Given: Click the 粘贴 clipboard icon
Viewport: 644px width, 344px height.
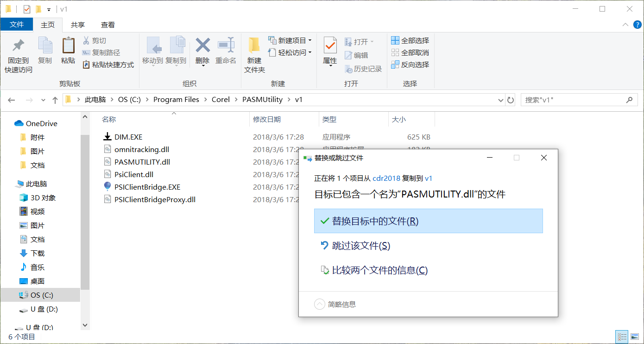Looking at the screenshot, I should [68, 46].
